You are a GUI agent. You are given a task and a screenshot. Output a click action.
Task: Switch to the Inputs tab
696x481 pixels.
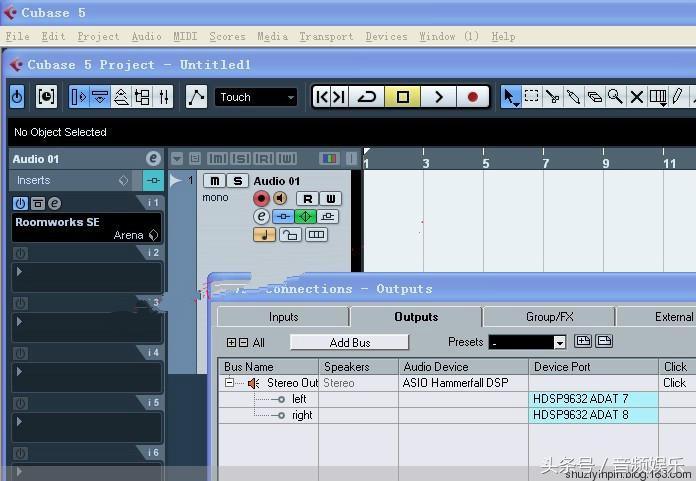[283, 317]
